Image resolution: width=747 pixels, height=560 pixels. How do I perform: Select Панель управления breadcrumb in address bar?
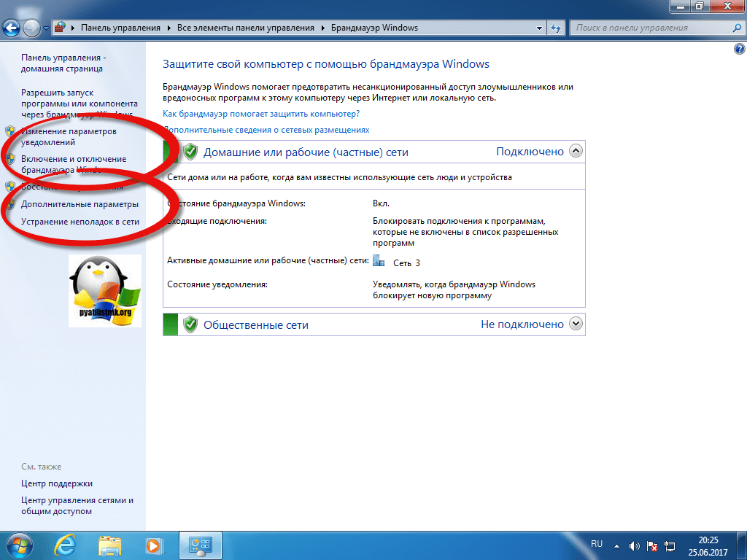pos(120,28)
